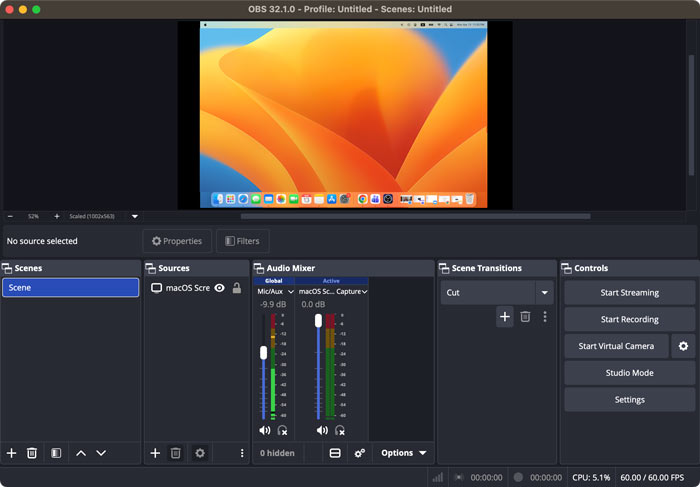
Task: Open macOS Screen Capture channel dropdown arrow
Action: 365,291
